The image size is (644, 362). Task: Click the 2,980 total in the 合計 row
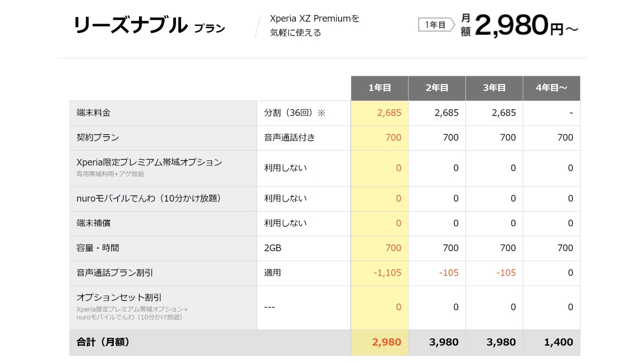click(x=386, y=342)
